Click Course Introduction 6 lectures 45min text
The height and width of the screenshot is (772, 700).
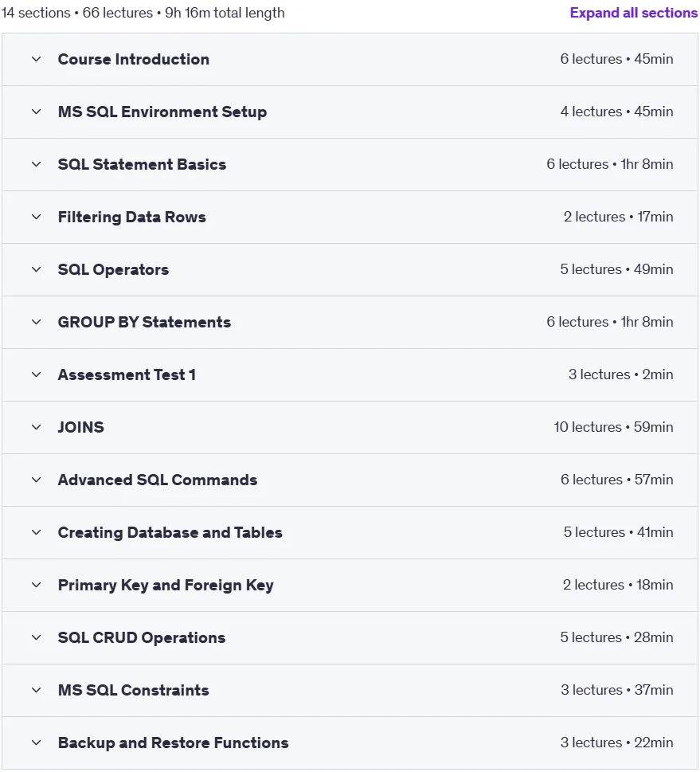click(x=616, y=59)
